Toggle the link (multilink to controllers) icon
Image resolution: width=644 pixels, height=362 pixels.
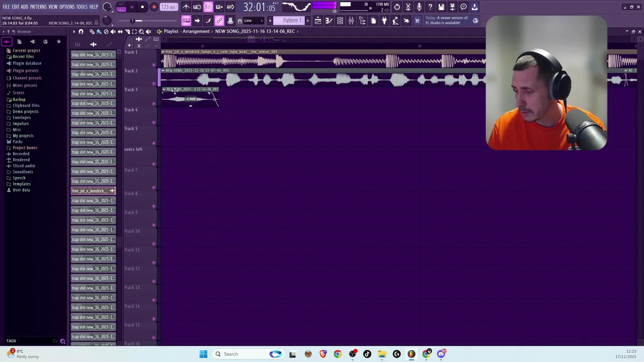(x=219, y=21)
